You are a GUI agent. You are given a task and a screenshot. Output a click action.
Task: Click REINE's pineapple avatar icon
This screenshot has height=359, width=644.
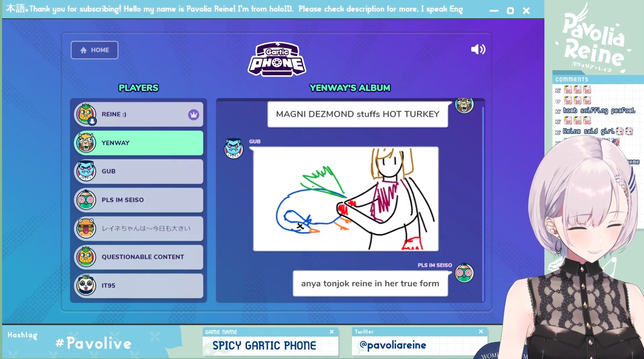[86, 114]
